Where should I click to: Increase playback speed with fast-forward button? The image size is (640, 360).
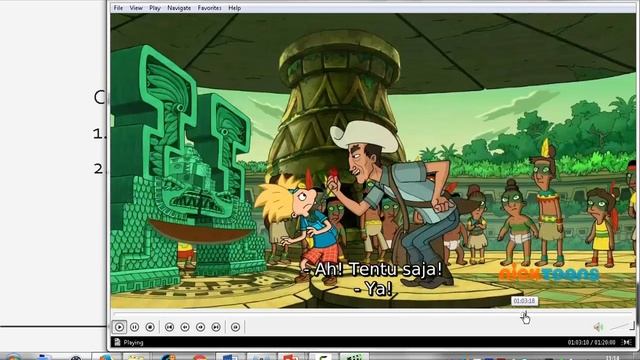(x=200, y=327)
